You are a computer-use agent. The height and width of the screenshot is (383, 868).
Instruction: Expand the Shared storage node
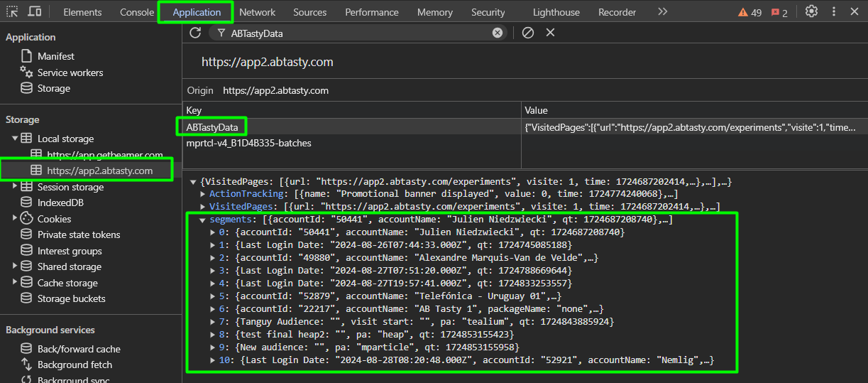(x=15, y=266)
